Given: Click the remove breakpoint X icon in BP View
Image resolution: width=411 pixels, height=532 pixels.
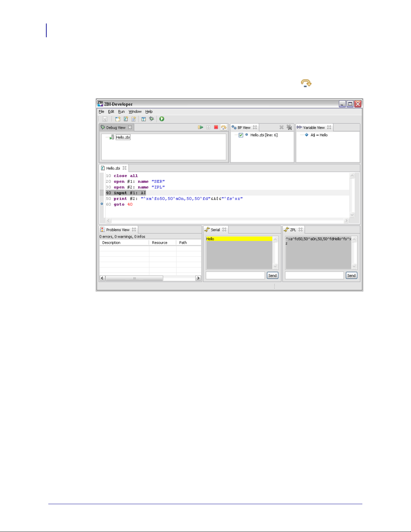Looking at the screenshot, I should click(x=281, y=127).
